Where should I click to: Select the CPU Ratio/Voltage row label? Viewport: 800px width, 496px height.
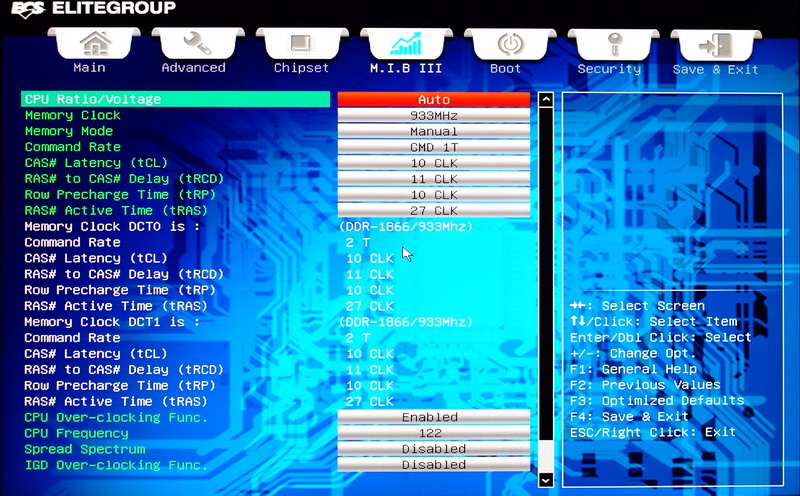pos(176,99)
